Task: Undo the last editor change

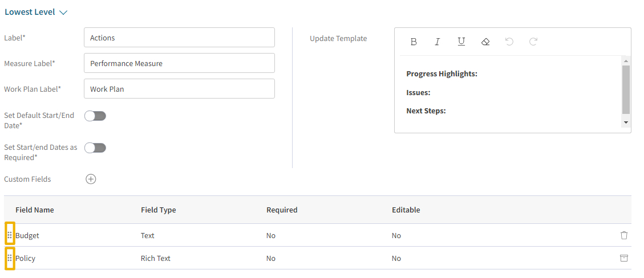Action: coord(509,42)
